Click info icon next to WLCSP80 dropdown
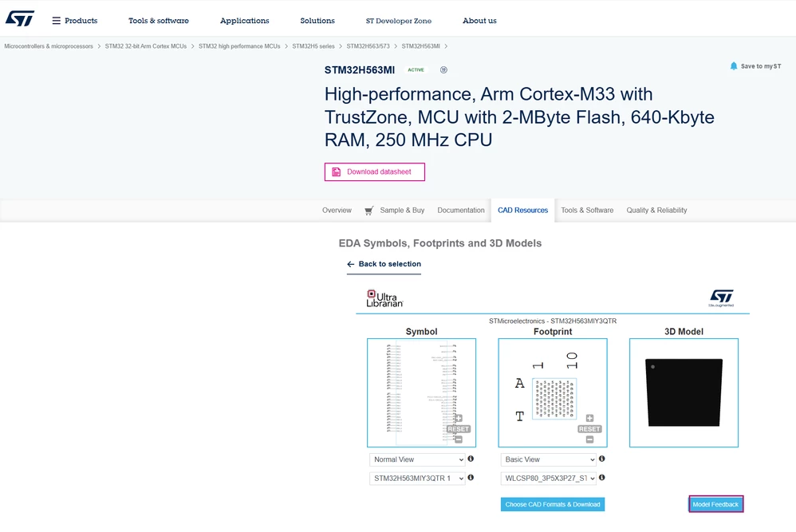The height and width of the screenshot is (532, 796). click(x=601, y=478)
